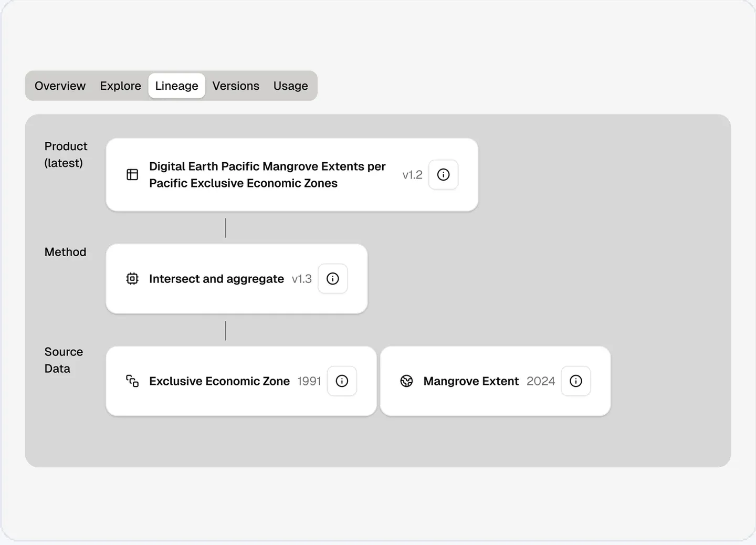Click the processor chip icon on Method card
Viewport: 756px width, 545px height.
click(x=132, y=279)
